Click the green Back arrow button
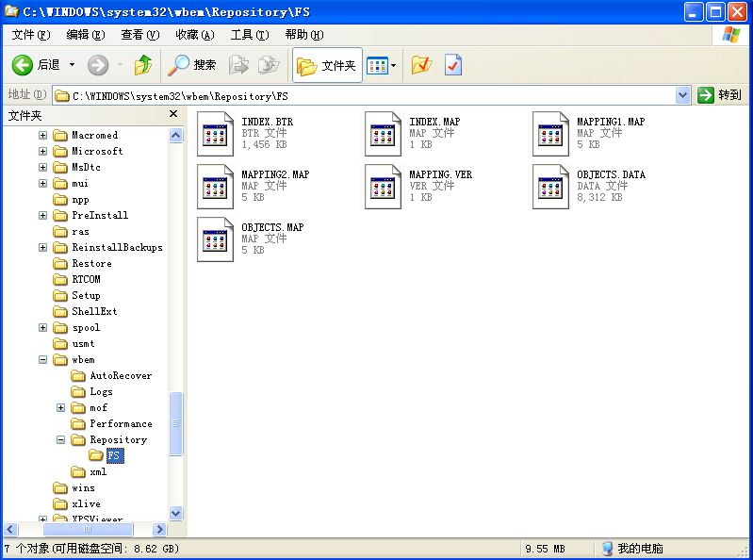The width and height of the screenshot is (753, 560). coord(22,65)
